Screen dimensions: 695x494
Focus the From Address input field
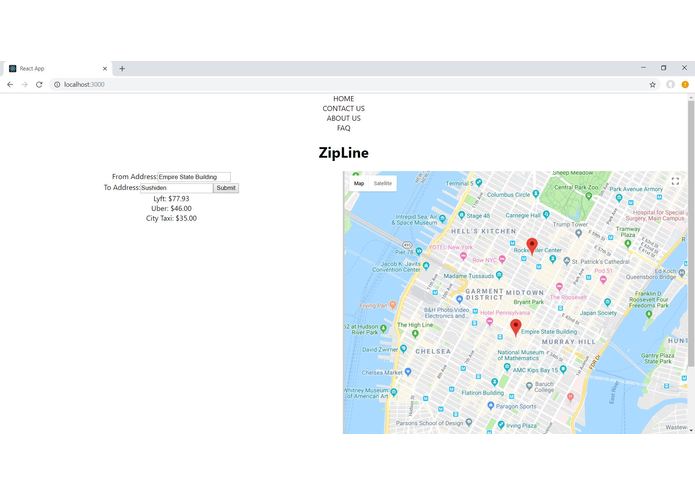point(194,177)
